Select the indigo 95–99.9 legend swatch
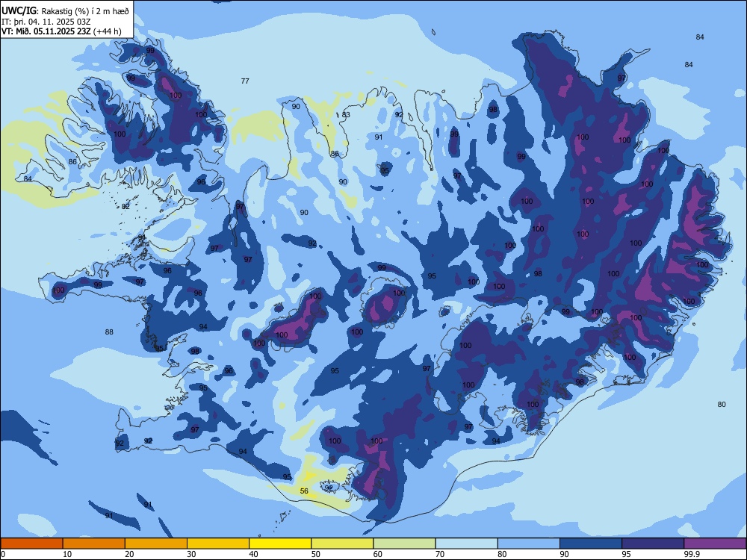Viewport: 747px width, 560px height. tap(653, 544)
